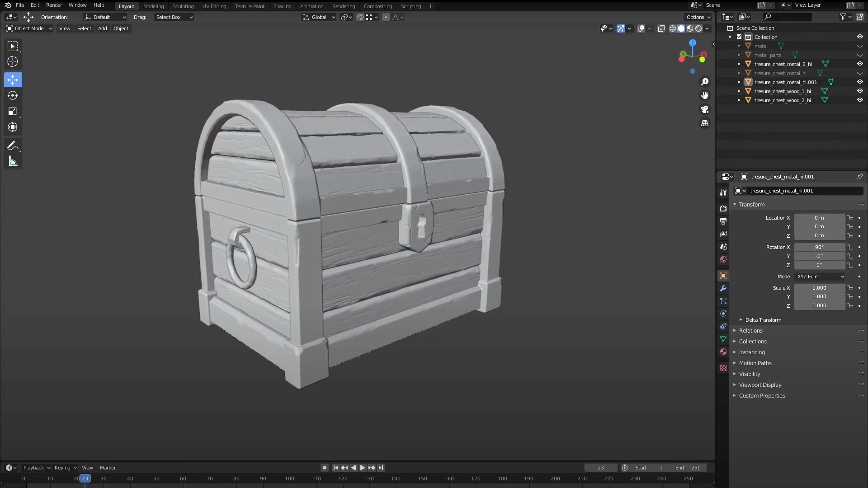Open the Material properties tab
This screenshot has width=868, height=488.
pos(723,352)
